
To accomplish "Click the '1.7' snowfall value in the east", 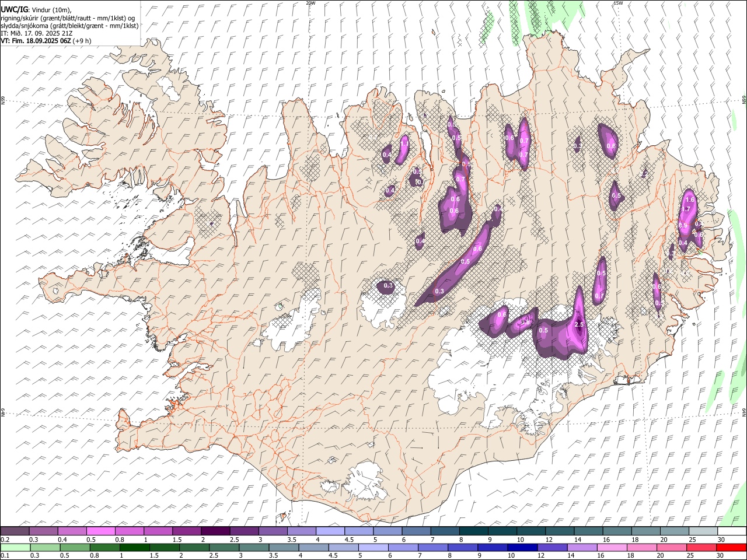I will [x=686, y=209].
